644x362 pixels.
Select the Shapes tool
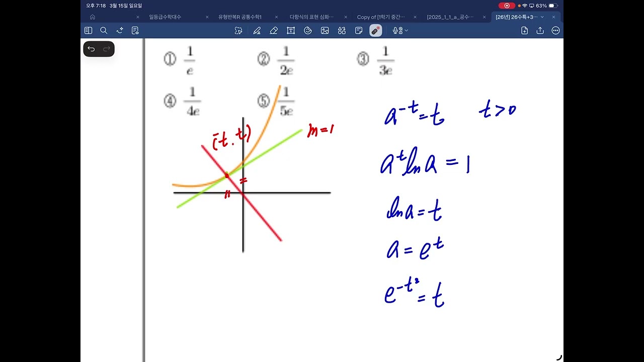tap(308, 31)
